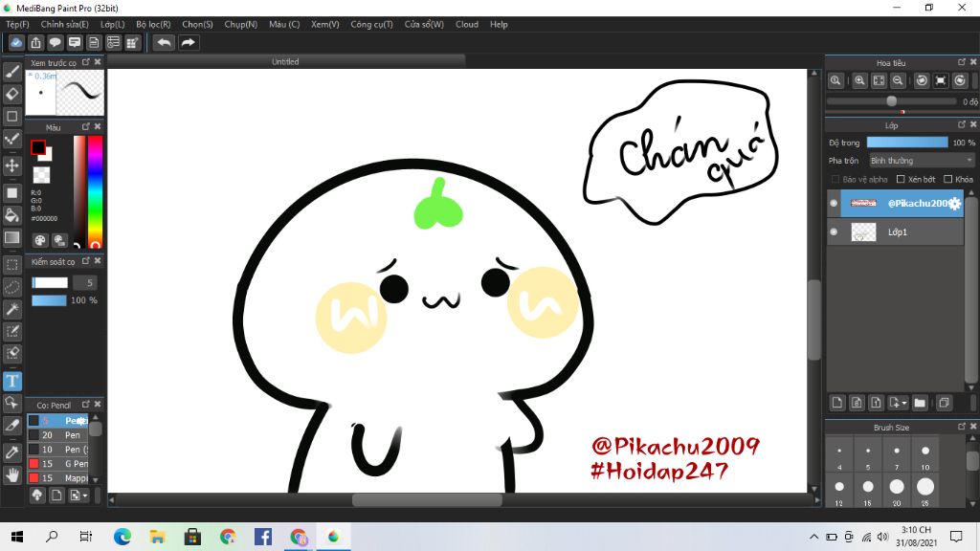
Task: Open settings gear of @Pikachu2009 layer
Action: (954, 204)
